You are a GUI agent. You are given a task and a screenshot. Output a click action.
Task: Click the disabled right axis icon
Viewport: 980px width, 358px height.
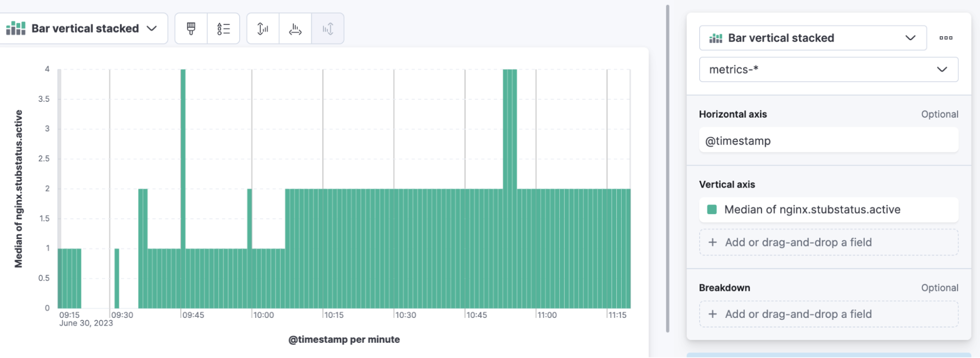coord(327,28)
